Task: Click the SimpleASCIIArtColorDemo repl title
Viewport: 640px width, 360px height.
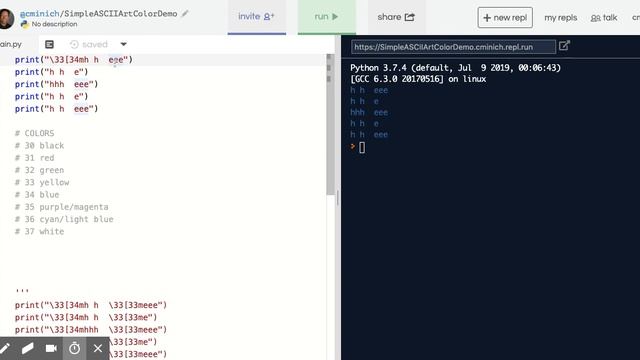Action: (x=121, y=13)
